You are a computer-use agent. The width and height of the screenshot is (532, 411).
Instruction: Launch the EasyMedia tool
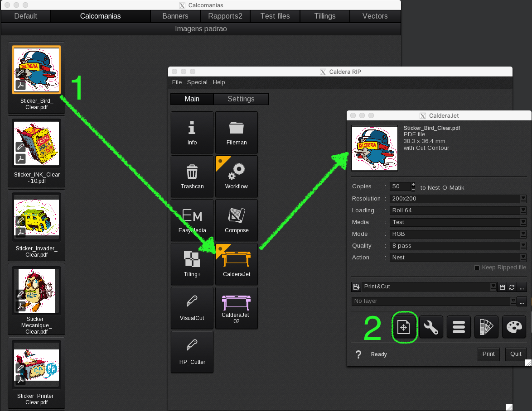(x=192, y=220)
